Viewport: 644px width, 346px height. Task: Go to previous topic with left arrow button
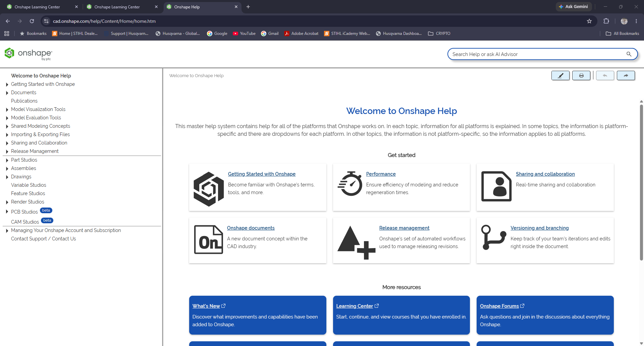pos(605,75)
